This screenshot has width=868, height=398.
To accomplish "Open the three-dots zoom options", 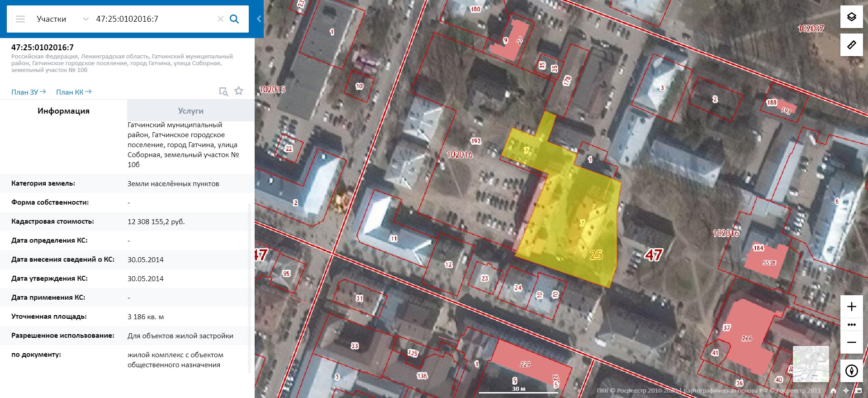I will tap(851, 325).
